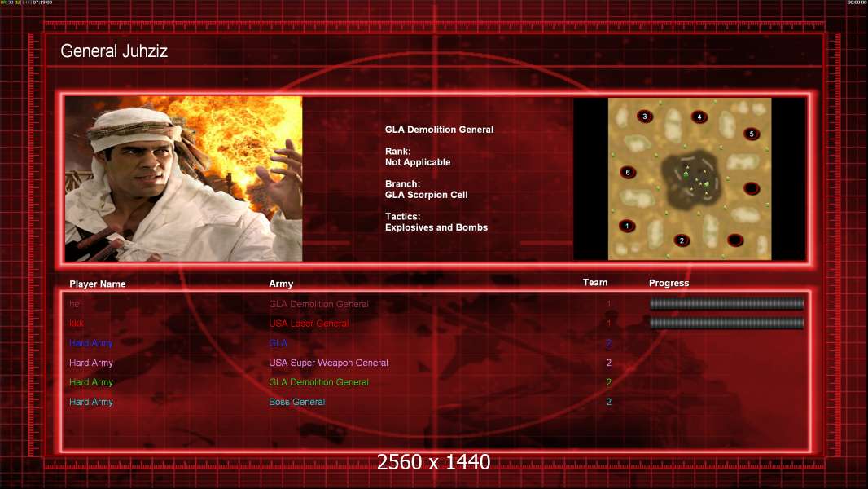Image resolution: width=868 pixels, height=489 pixels.
Task: Click 'GLA Scorpion Cell' branch value
Action: click(x=426, y=195)
